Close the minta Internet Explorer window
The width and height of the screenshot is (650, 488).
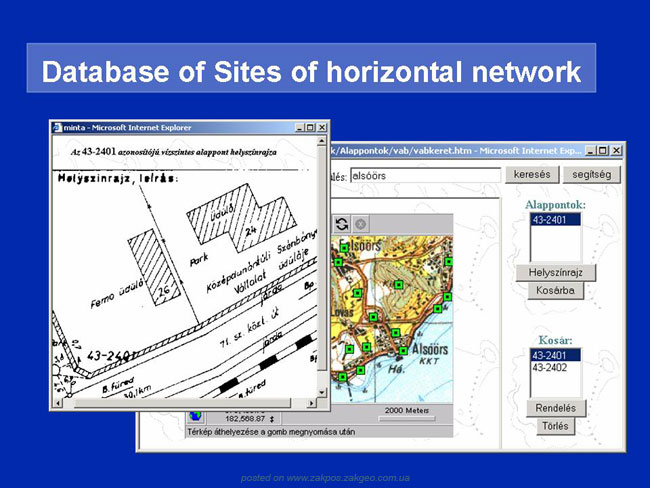click(x=322, y=128)
